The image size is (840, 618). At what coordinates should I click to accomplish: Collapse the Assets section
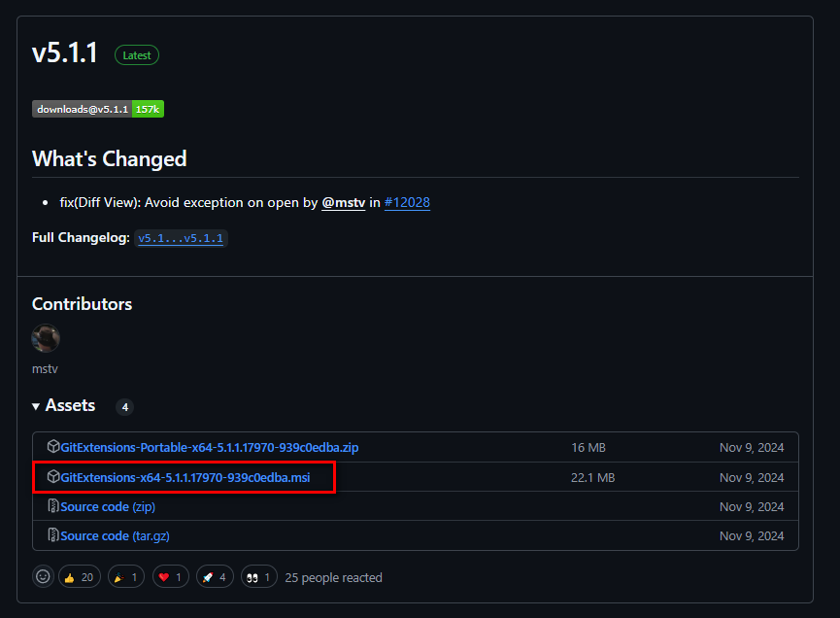[x=64, y=405]
